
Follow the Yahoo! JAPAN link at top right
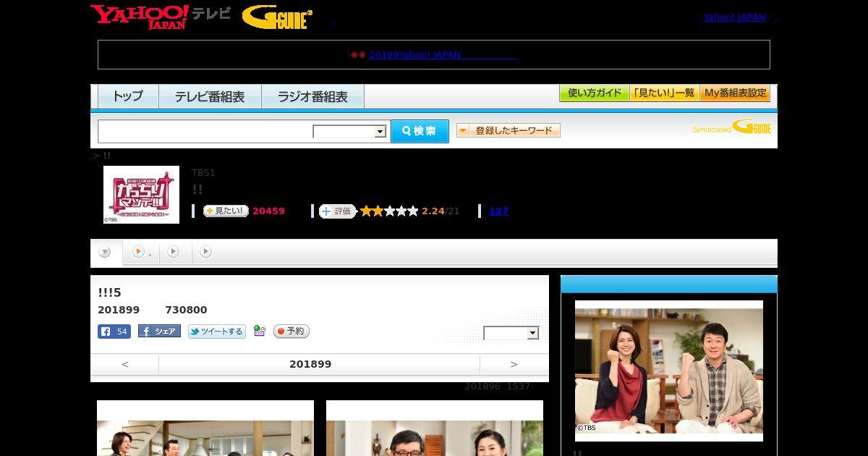[x=734, y=17]
